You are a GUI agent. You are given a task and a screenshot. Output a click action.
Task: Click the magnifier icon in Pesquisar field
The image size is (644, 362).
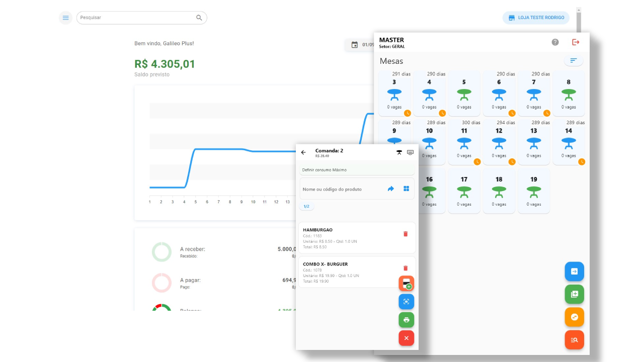tap(199, 18)
